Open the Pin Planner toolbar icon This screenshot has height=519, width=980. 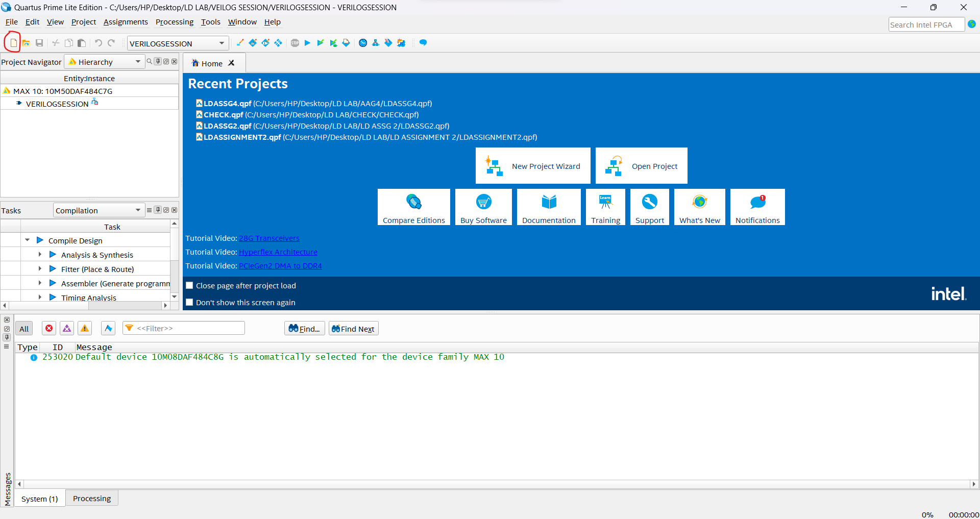click(x=265, y=43)
